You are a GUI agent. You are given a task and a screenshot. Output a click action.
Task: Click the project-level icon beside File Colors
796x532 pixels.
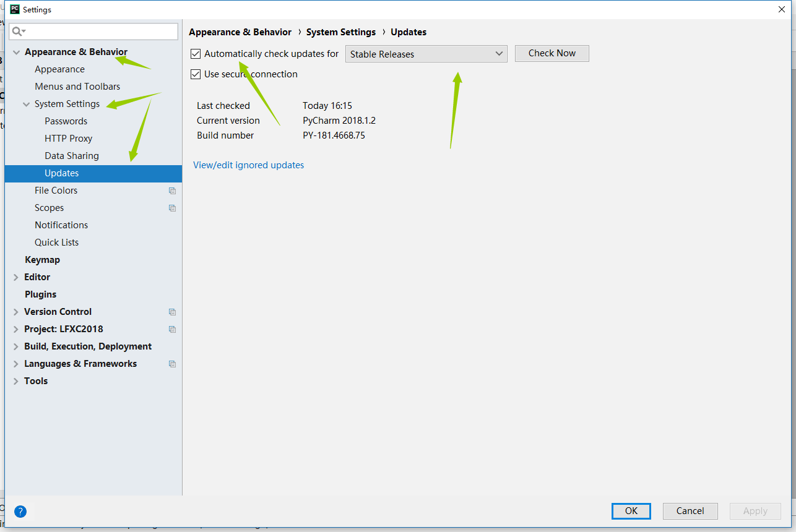click(x=172, y=191)
